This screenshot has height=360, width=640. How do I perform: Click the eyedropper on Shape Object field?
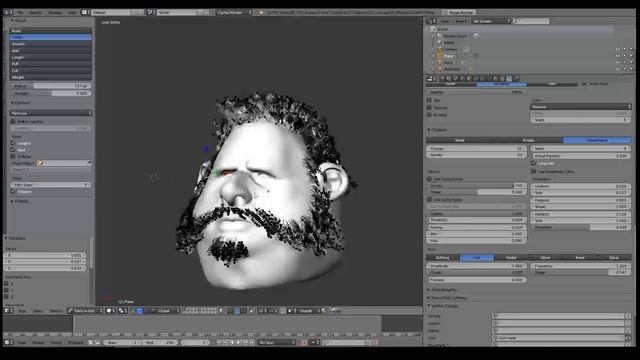pyautogui.click(x=89, y=163)
